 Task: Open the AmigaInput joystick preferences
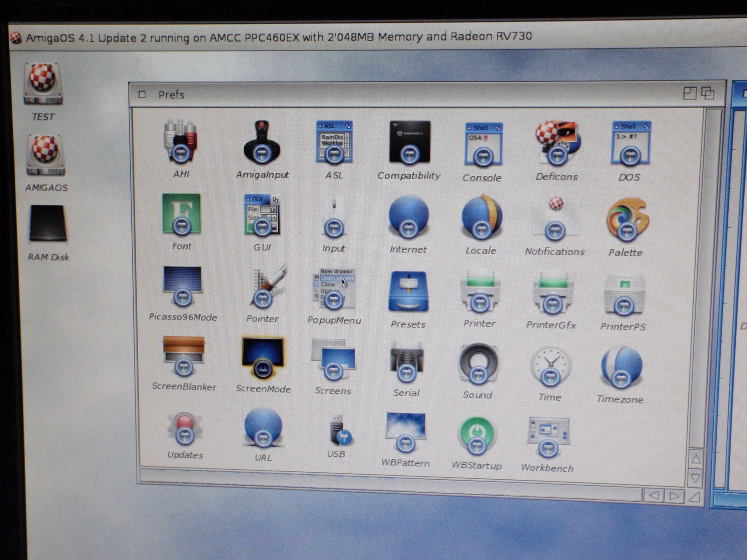pos(262,142)
